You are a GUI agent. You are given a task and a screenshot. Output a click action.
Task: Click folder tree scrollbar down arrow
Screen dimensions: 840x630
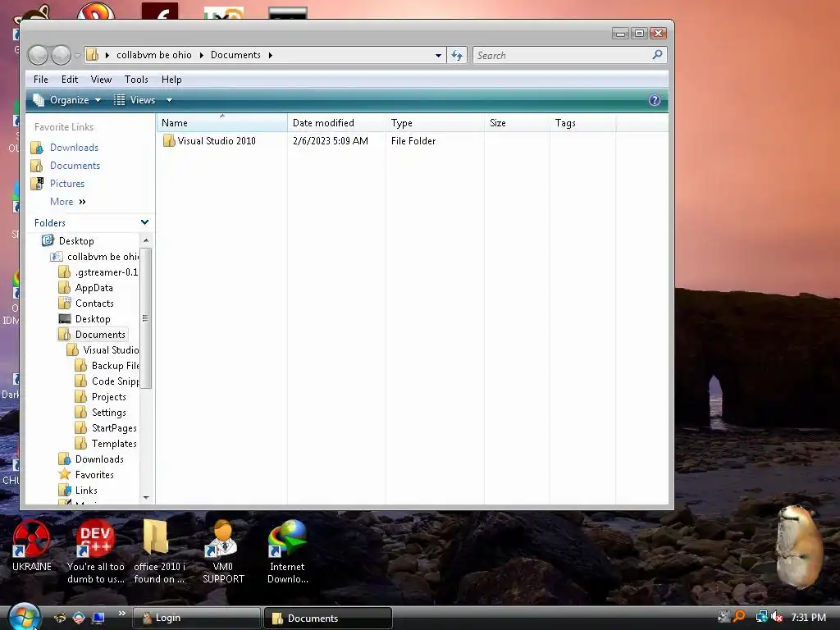(146, 498)
